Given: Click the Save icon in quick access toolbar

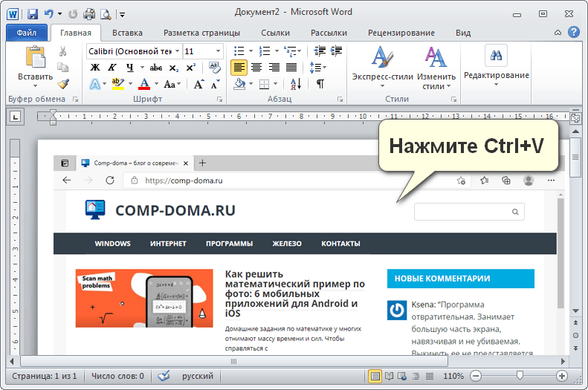Looking at the screenshot, I should pos(33,14).
